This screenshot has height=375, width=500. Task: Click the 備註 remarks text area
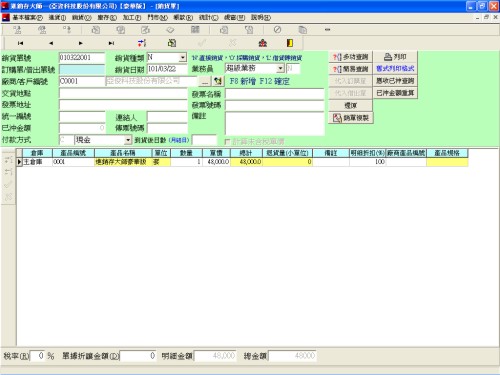[x=275, y=123]
